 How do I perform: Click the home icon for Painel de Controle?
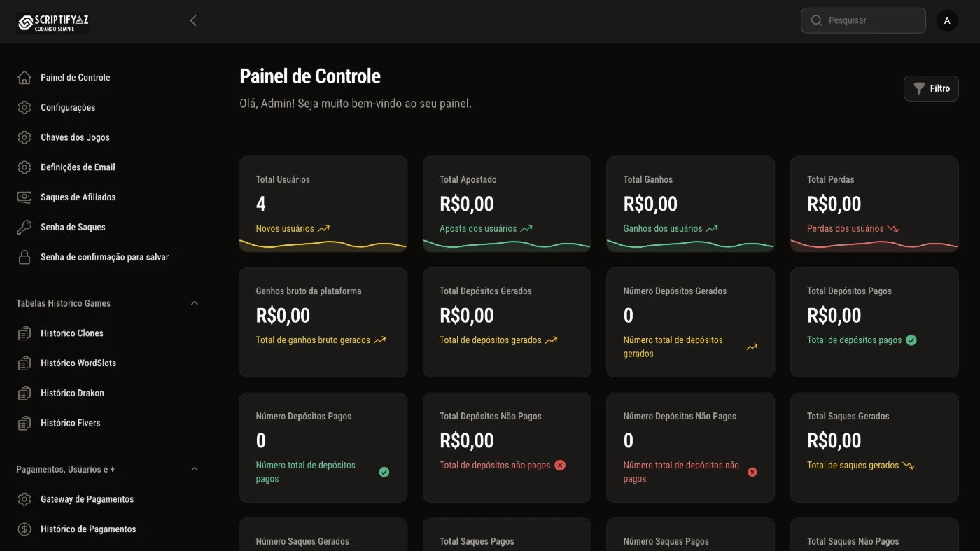tap(24, 78)
